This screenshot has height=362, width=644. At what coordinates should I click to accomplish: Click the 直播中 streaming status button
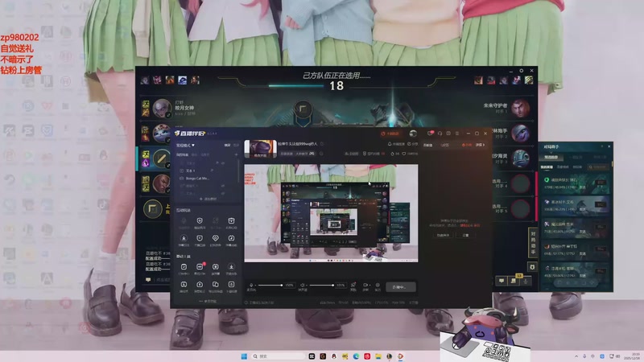pos(400,287)
